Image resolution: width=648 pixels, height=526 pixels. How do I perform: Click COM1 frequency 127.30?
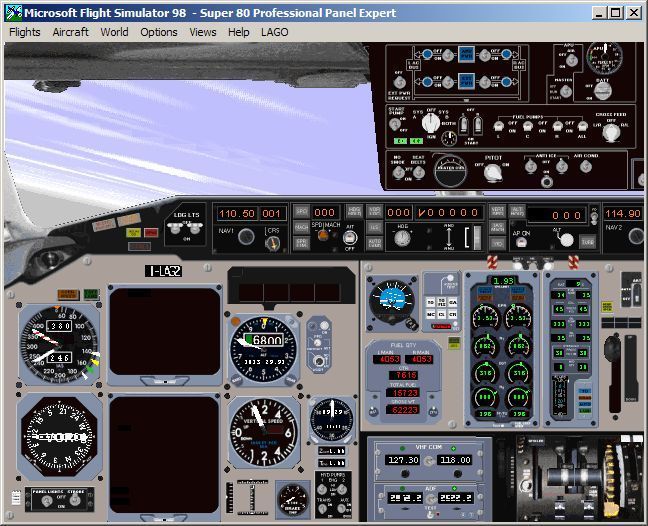[403, 460]
